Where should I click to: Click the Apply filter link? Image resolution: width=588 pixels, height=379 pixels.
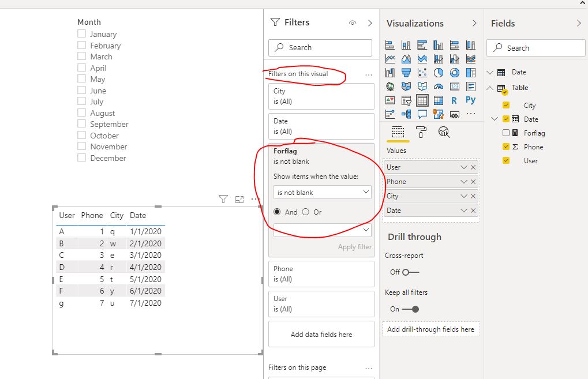click(355, 247)
